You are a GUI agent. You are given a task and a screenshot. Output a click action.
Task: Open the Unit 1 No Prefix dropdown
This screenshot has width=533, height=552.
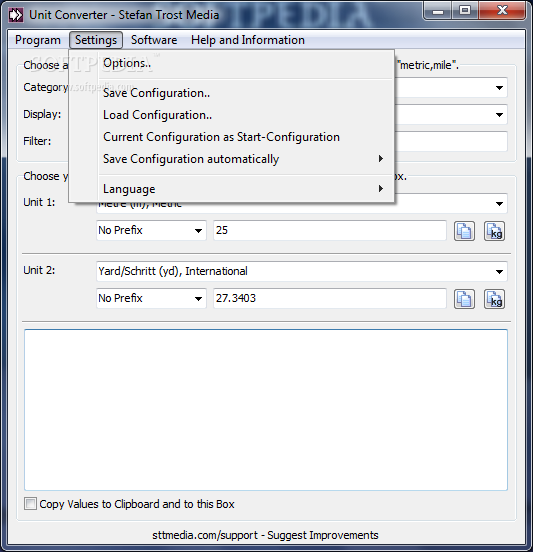click(x=198, y=231)
